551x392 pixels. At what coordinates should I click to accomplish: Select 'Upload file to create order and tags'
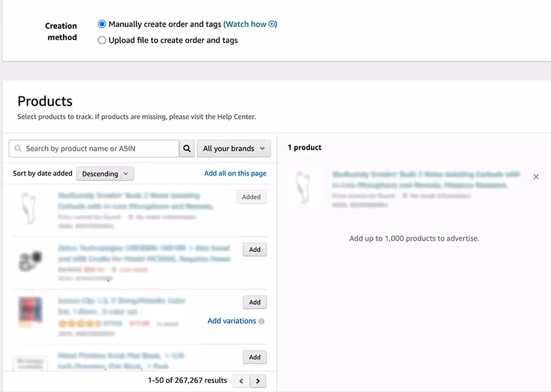(x=102, y=39)
